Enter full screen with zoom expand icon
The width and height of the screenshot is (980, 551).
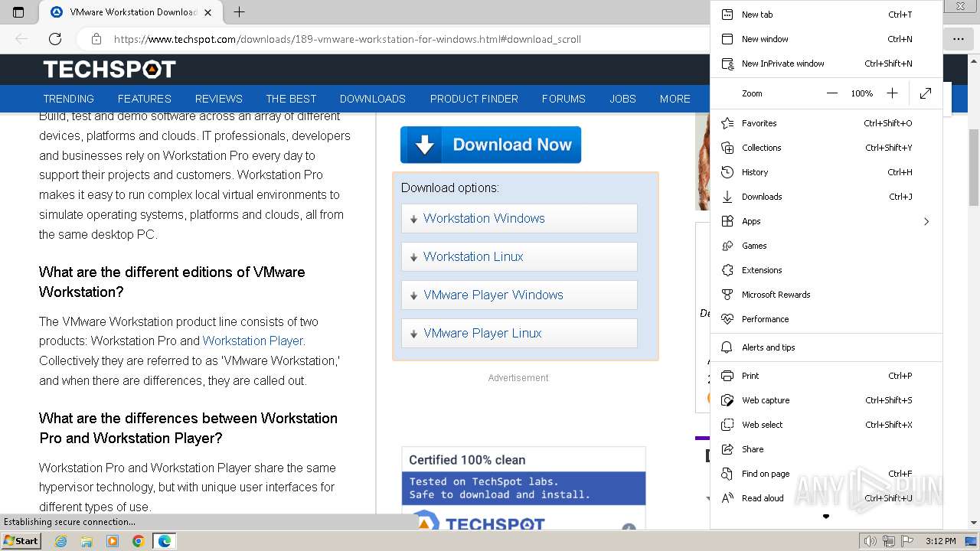926,93
